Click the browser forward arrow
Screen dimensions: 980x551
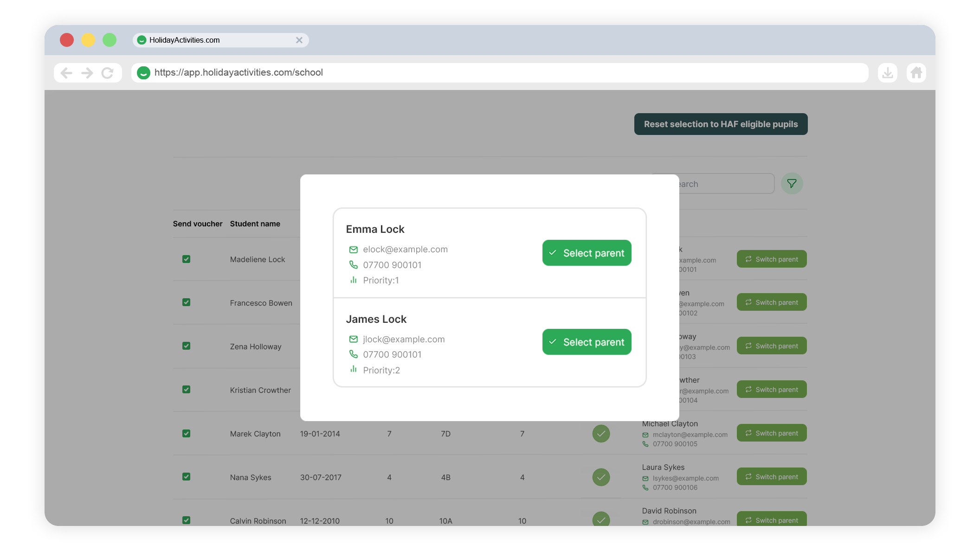(87, 73)
